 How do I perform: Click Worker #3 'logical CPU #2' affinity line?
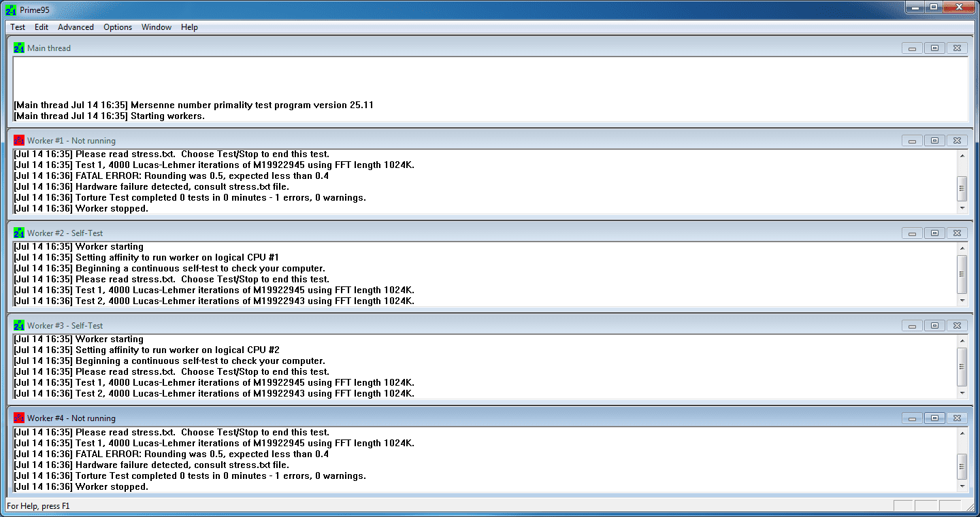(x=146, y=350)
